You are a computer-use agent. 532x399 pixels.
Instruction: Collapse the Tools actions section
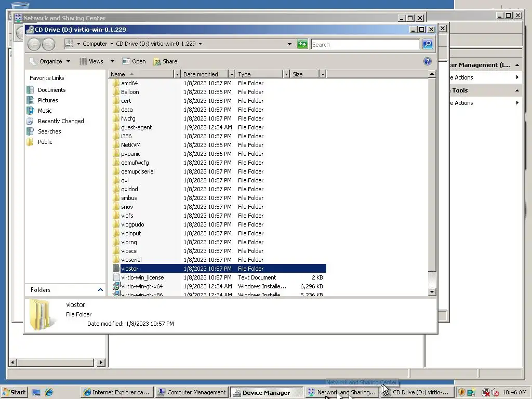tap(517, 90)
